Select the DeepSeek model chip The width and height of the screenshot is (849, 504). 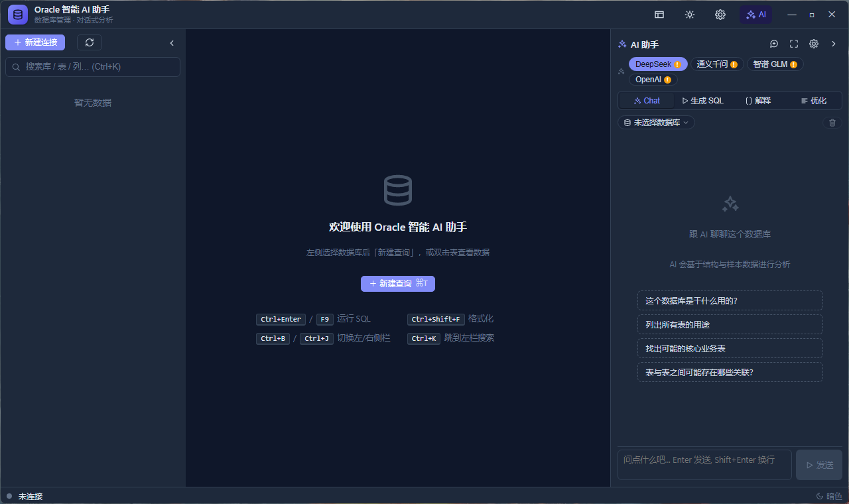658,64
